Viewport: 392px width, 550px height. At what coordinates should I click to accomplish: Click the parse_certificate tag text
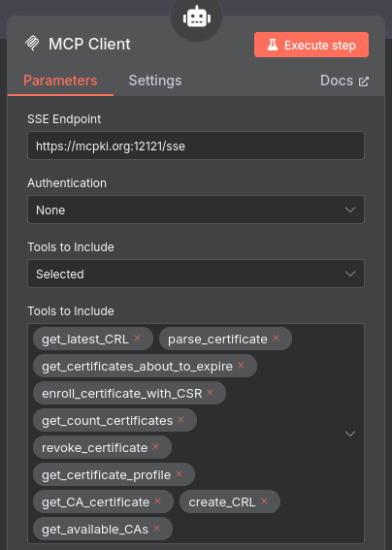point(217,340)
